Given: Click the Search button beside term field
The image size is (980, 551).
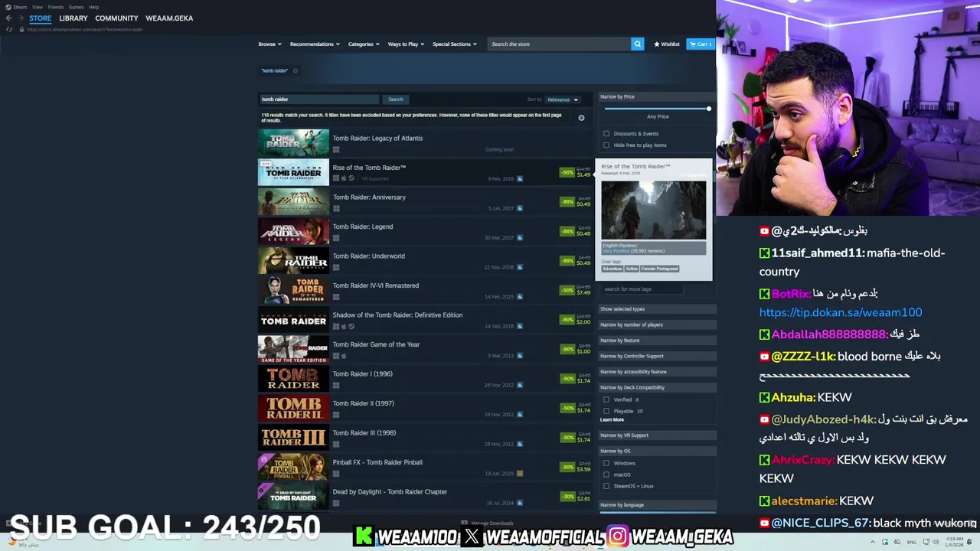Looking at the screenshot, I should tap(395, 99).
